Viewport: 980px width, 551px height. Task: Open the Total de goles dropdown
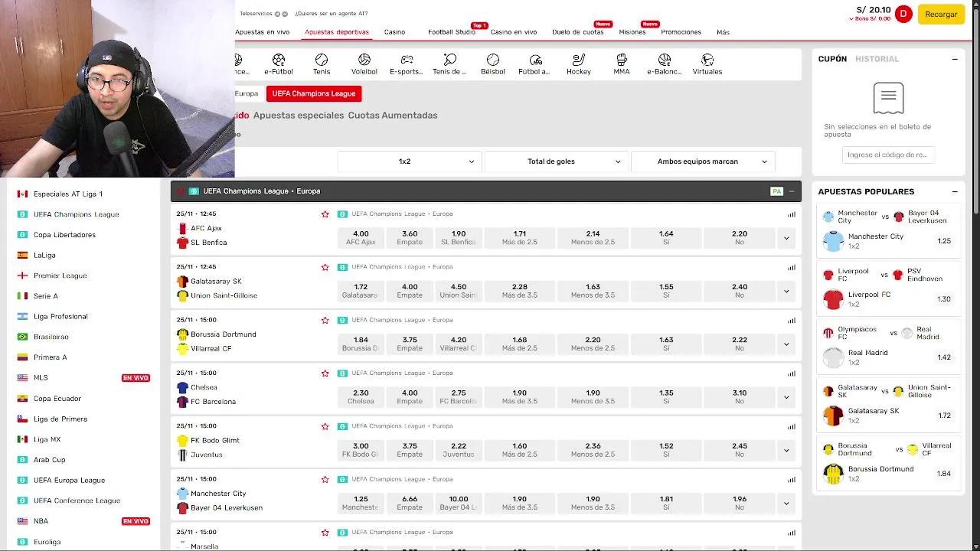(557, 161)
